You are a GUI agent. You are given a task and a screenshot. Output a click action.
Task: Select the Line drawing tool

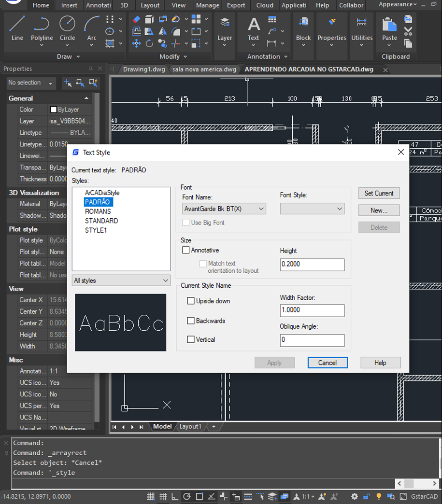click(17, 29)
